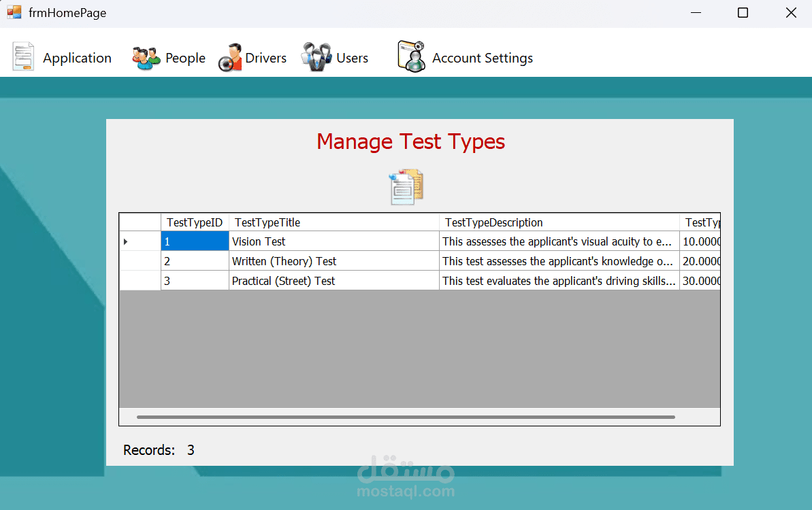Select the row header of Practical (Street) Test row

140,281
